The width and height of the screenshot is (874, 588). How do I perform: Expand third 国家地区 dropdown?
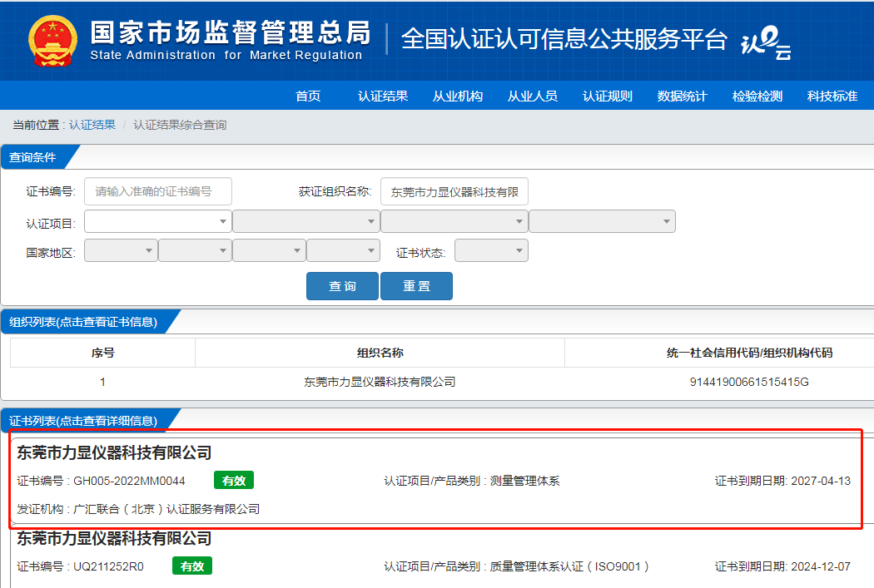269,250
